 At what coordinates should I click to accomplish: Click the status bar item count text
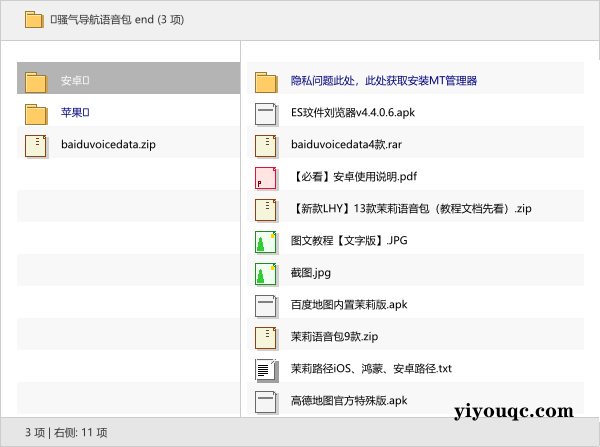coord(66,433)
